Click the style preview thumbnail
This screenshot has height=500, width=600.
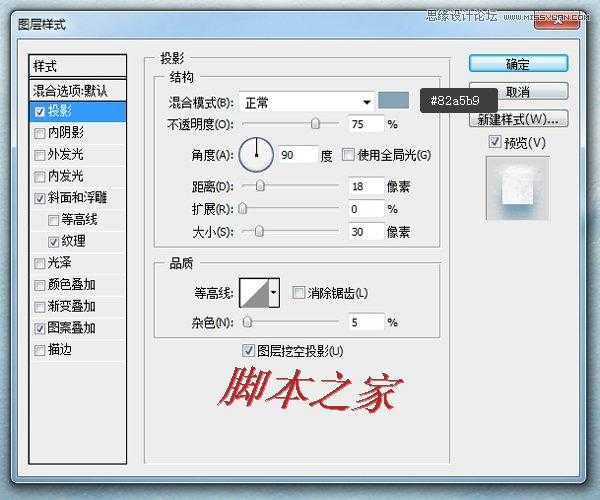pyautogui.click(x=518, y=189)
